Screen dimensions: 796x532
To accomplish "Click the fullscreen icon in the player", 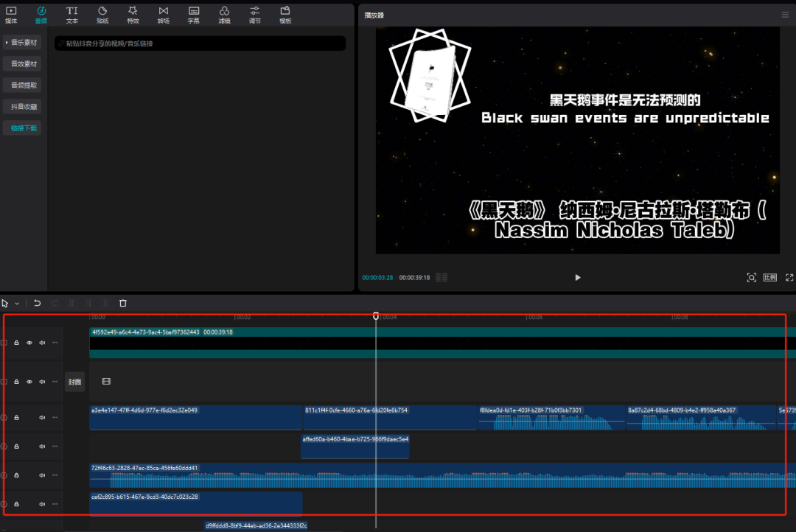I will [x=789, y=278].
